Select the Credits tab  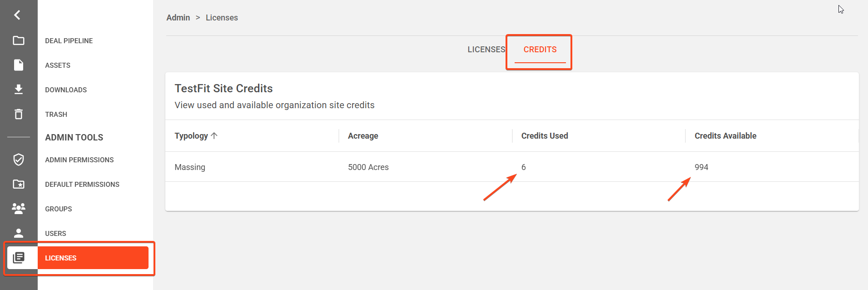[x=540, y=50]
